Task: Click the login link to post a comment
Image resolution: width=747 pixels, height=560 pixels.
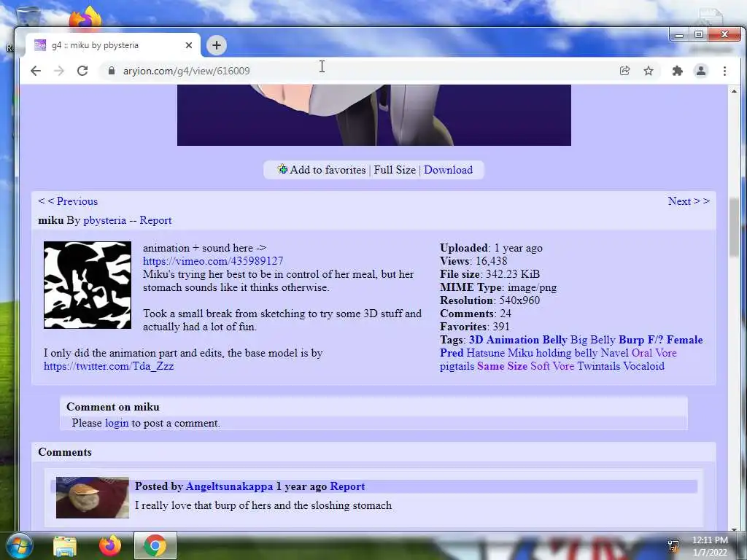Action: pyautogui.click(x=117, y=424)
